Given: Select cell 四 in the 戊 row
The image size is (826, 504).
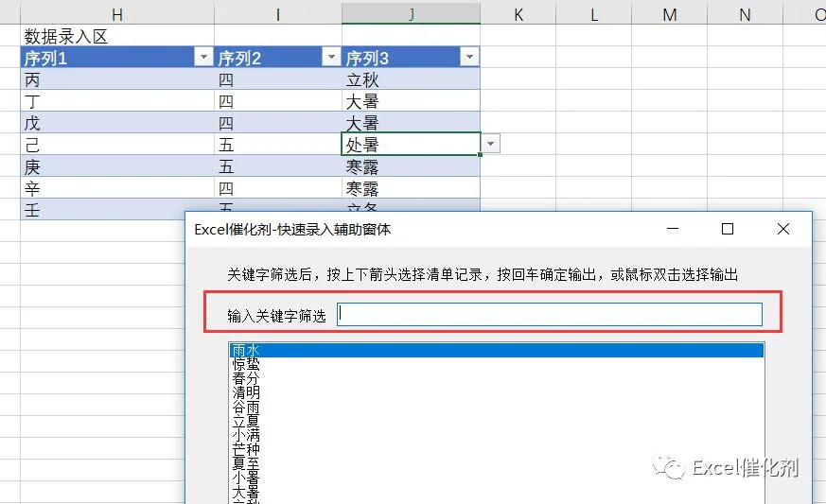Looking at the screenshot, I should click(277, 123).
